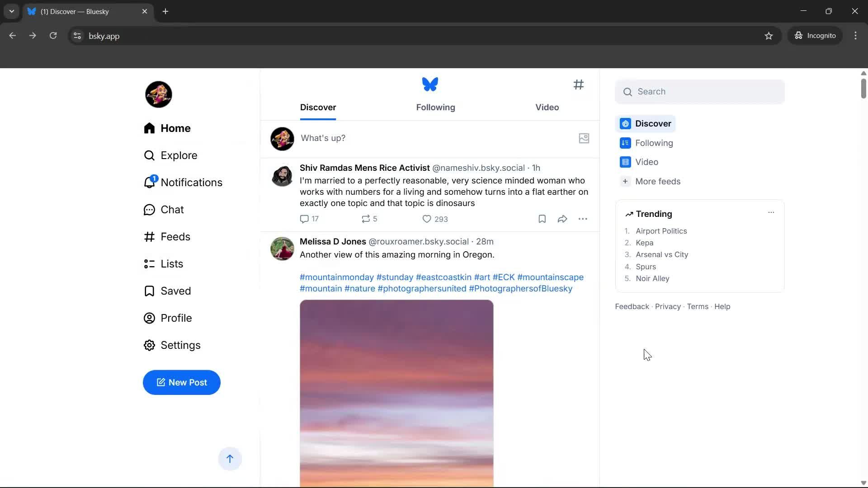Attach an image in the What's up composer

pos(584,138)
